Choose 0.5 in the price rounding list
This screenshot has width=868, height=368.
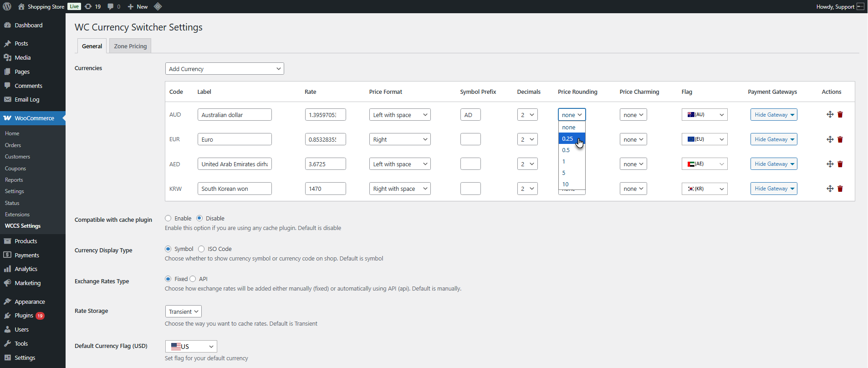pyautogui.click(x=572, y=150)
